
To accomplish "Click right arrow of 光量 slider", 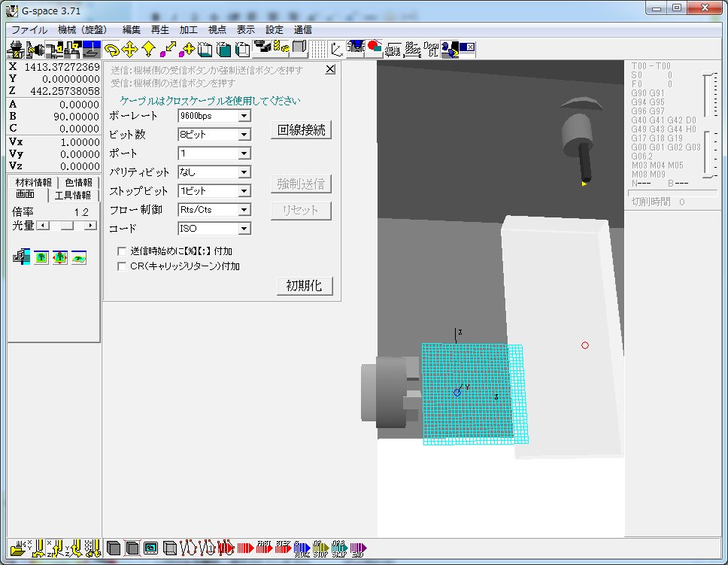I will (x=91, y=225).
